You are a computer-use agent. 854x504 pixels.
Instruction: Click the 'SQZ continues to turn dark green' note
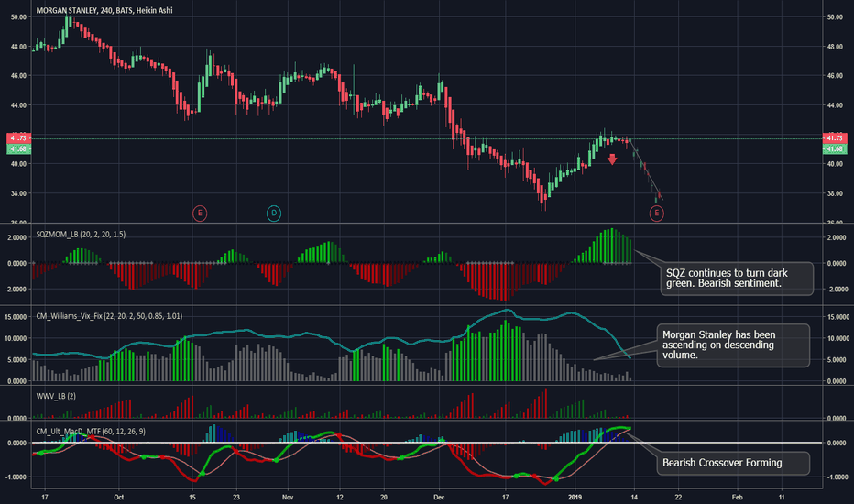pyautogui.click(x=737, y=279)
